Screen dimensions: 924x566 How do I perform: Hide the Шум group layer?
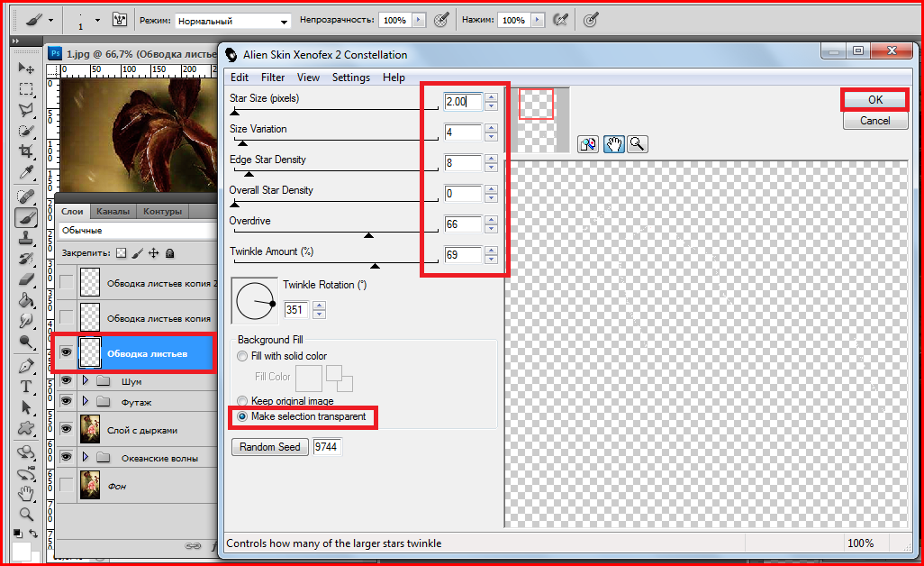pyautogui.click(x=66, y=380)
